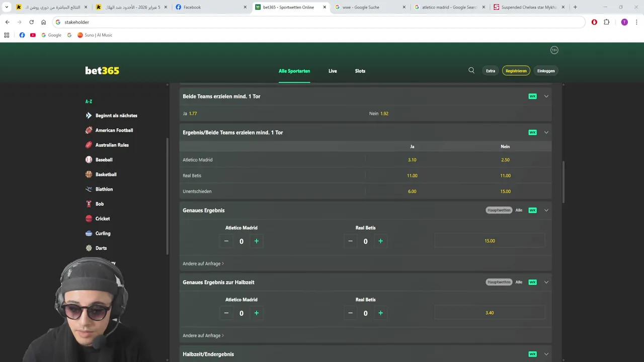Go back in browser history
The width and height of the screenshot is (644, 362).
coord(7,22)
